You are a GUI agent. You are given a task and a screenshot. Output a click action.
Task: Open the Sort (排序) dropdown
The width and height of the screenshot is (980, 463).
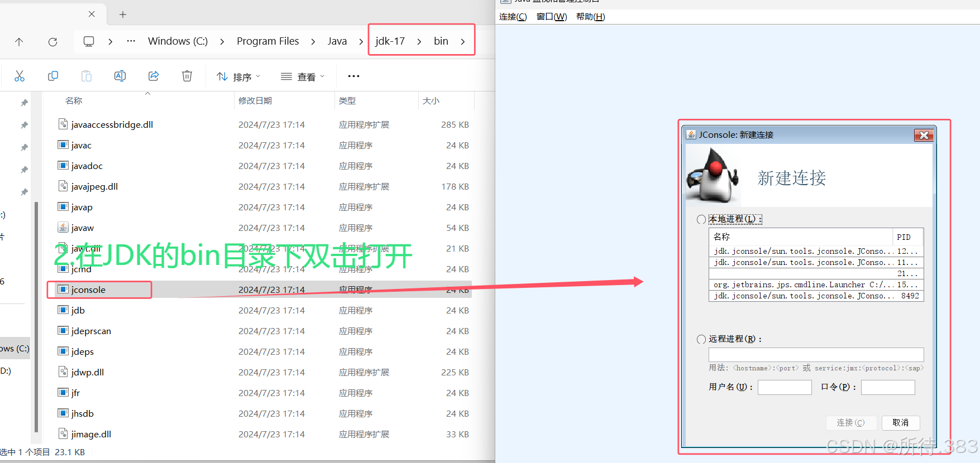[x=238, y=76]
